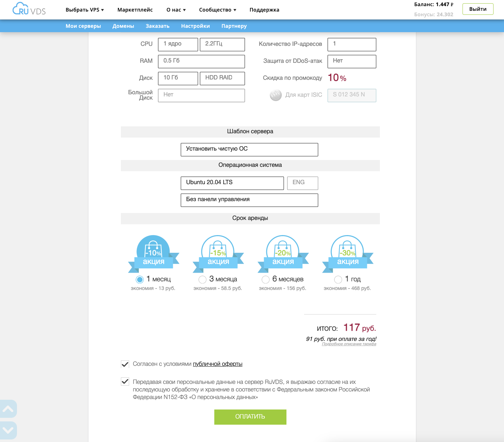This screenshot has height=442, width=504.
Task: Click the "экономия - 13 руб." text
Action: [x=153, y=288]
